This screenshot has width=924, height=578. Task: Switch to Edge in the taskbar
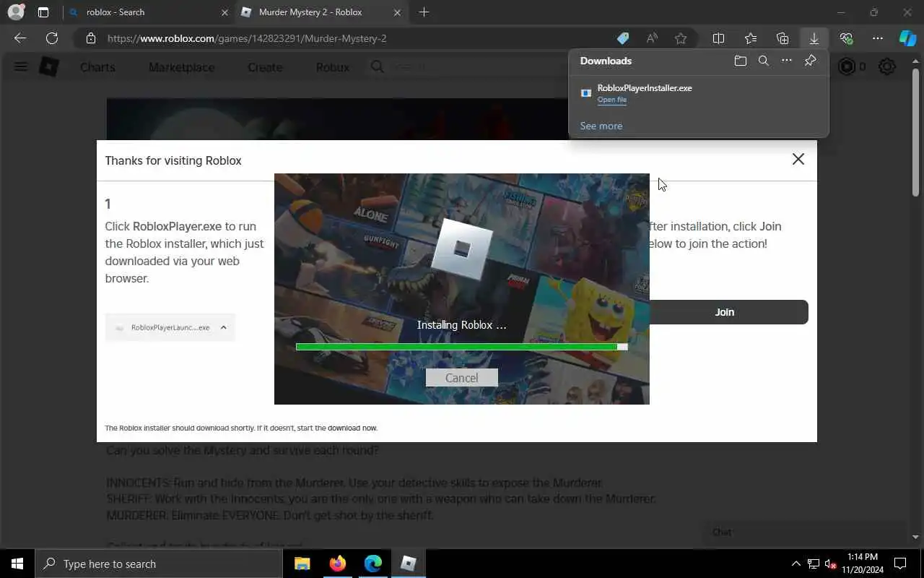[x=373, y=564]
